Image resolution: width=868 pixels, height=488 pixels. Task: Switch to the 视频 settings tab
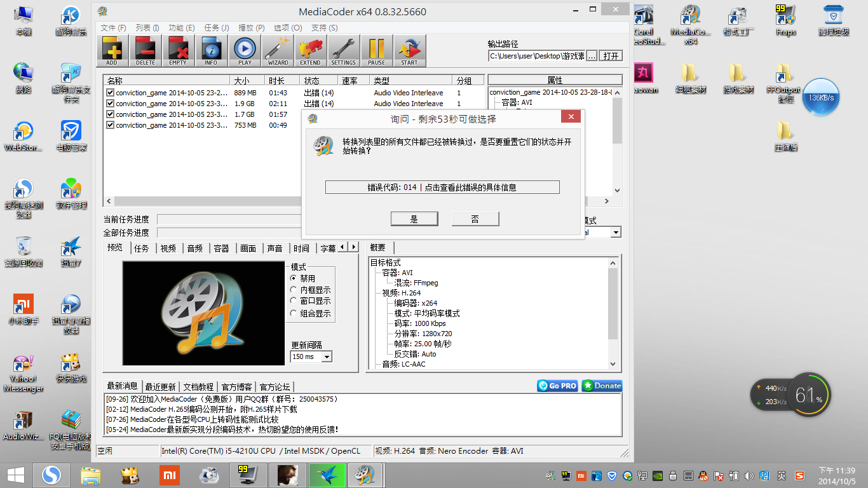click(x=168, y=248)
